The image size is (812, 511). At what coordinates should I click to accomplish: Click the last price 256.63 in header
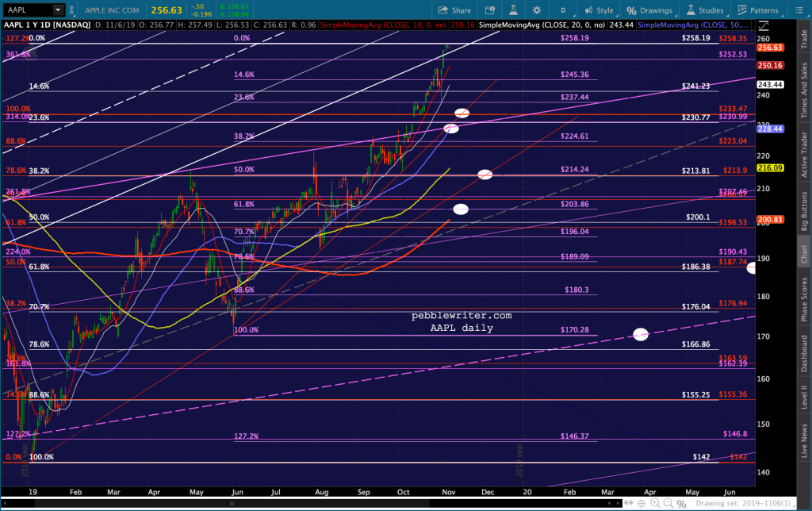[167, 10]
